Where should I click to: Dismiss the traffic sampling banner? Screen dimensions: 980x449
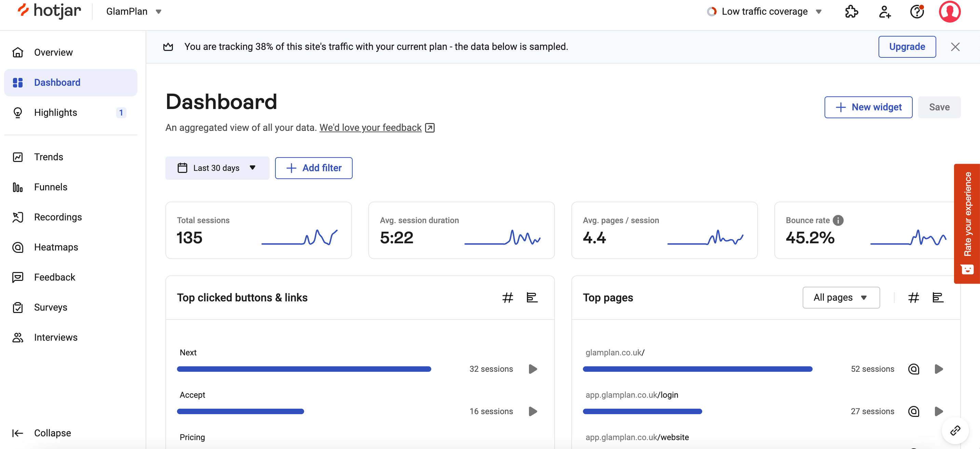955,47
